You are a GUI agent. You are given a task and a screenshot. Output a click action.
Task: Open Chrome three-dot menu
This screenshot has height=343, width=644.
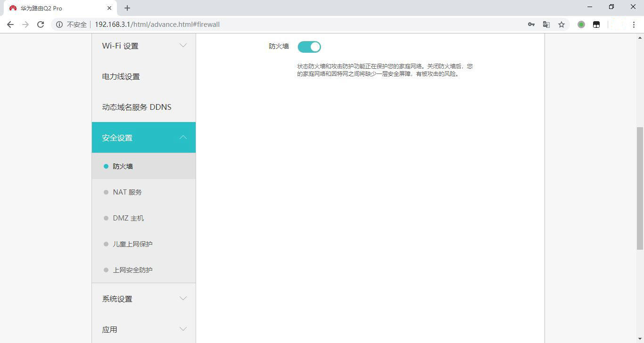634,24
